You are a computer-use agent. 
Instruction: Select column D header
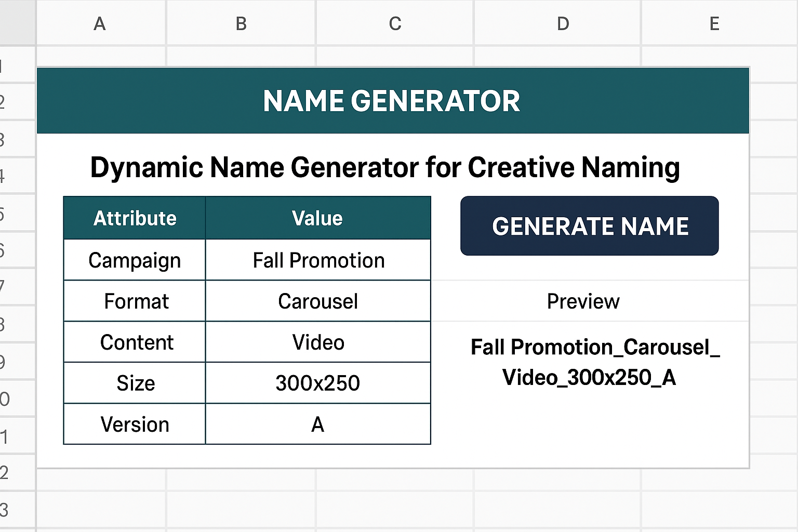click(x=563, y=23)
